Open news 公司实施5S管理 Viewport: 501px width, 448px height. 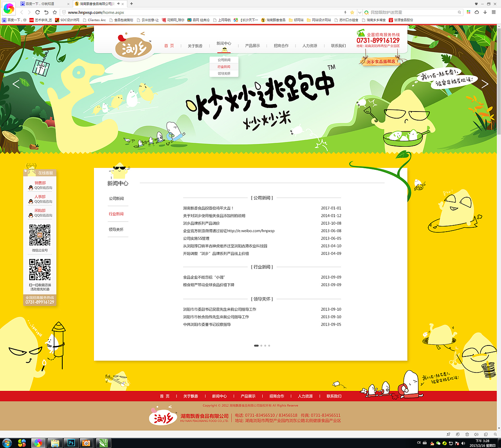pos(196,238)
